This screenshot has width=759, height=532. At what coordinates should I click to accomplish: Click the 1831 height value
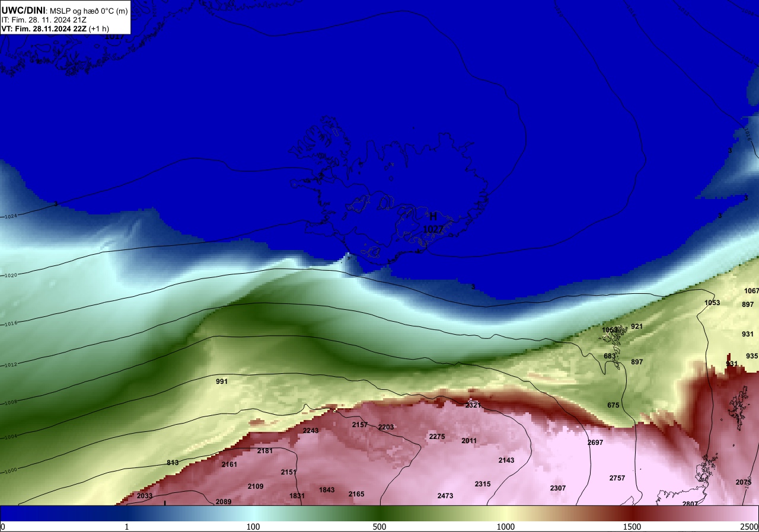click(297, 496)
